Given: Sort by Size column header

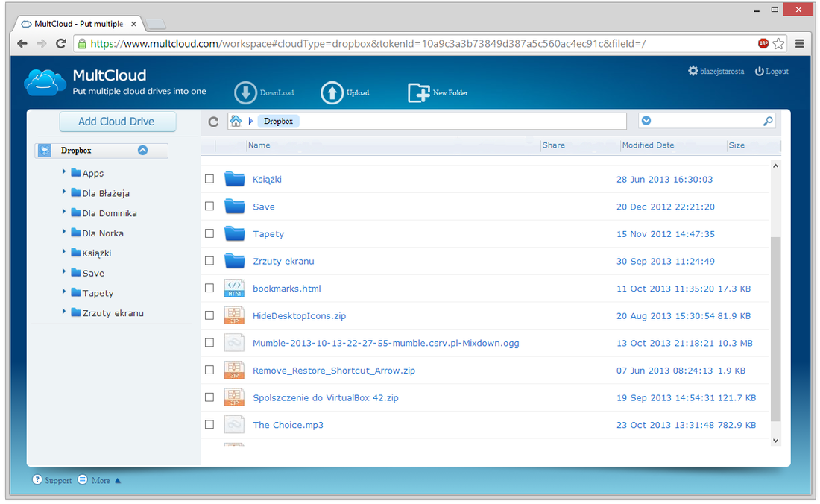Looking at the screenshot, I should click(737, 145).
